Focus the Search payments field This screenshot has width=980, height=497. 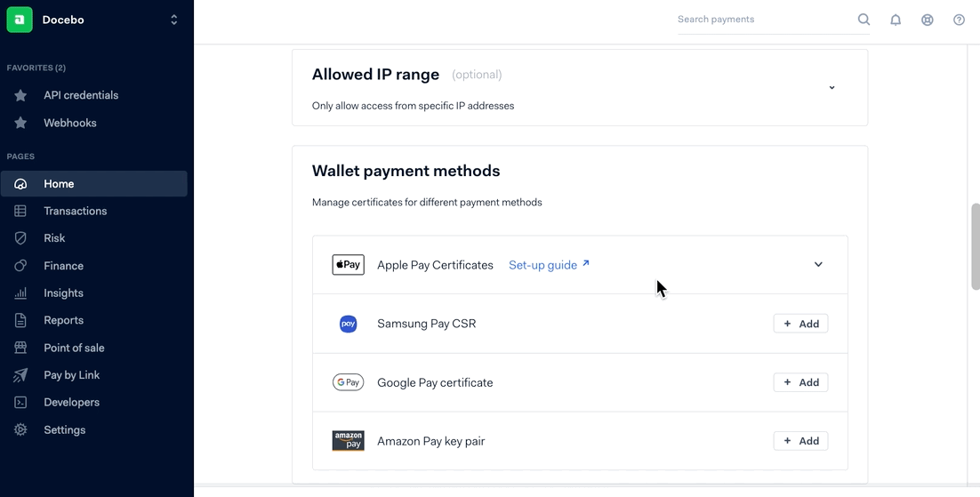click(766, 20)
